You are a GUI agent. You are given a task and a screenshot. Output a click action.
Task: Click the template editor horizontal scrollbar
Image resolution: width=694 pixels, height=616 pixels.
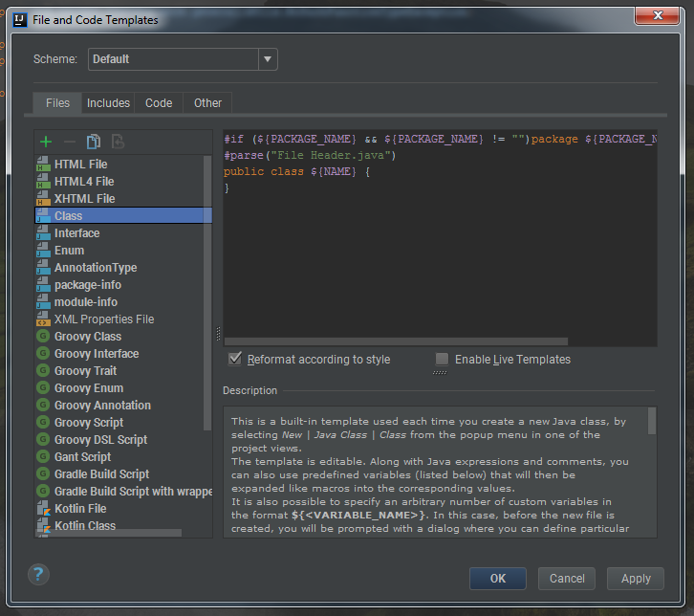[x=396, y=341]
